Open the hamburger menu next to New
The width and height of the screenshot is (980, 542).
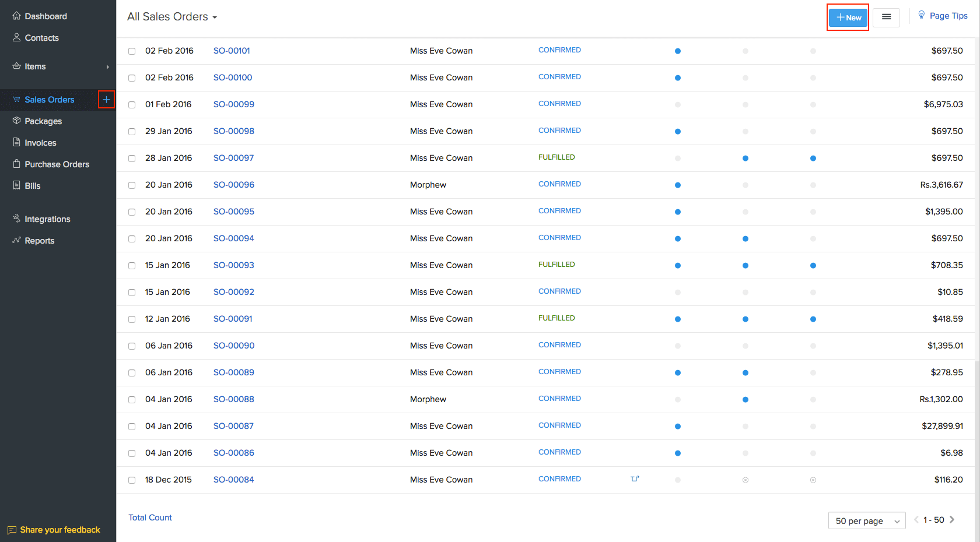click(886, 17)
